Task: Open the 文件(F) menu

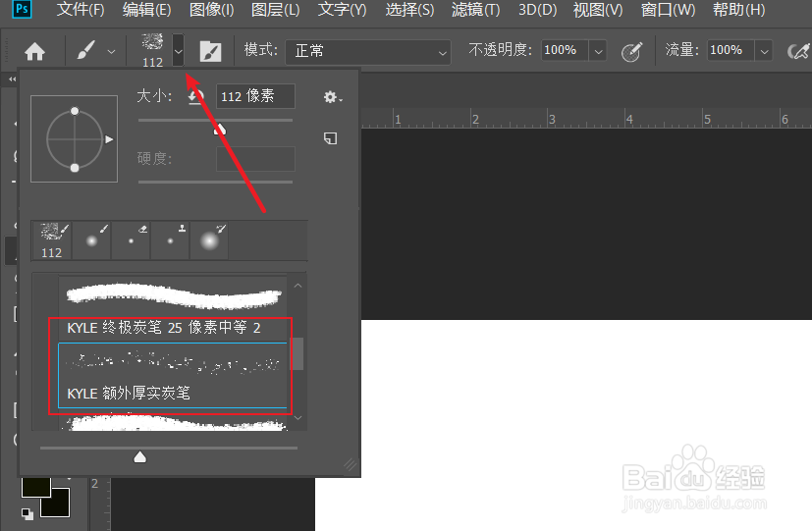Action: (81, 9)
